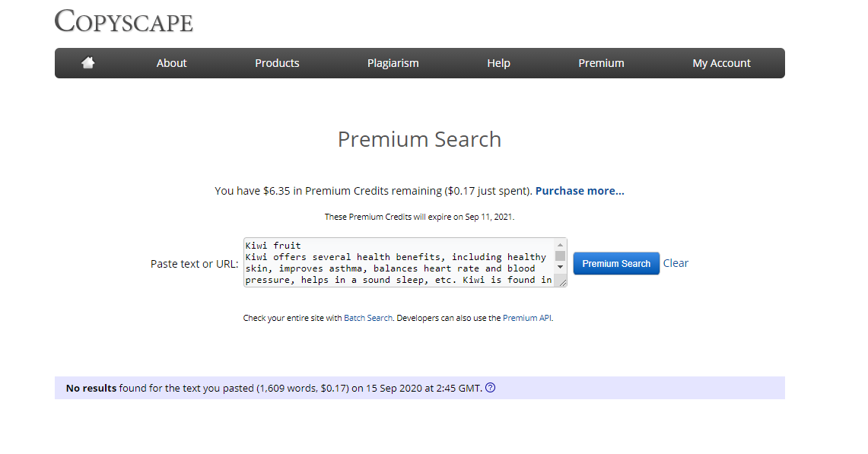868x454 pixels.
Task: Follow the Purchase more... link
Action: point(580,190)
